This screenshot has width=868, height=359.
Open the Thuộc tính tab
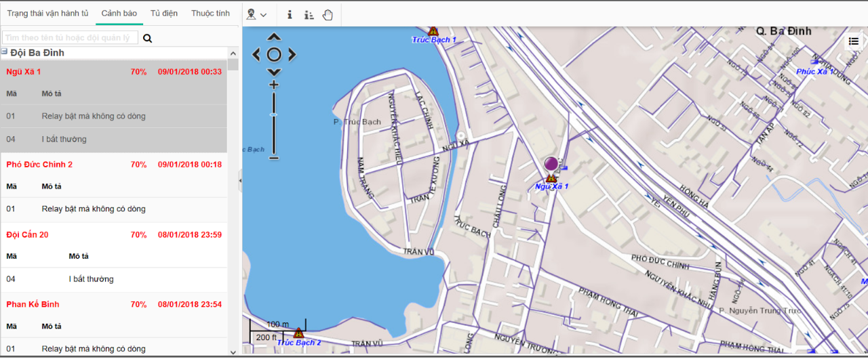tap(210, 14)
